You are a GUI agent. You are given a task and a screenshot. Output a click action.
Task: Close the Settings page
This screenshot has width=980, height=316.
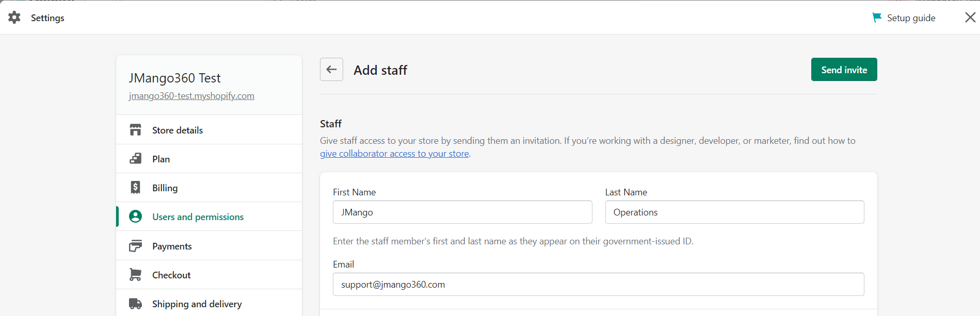pos(970,18)
